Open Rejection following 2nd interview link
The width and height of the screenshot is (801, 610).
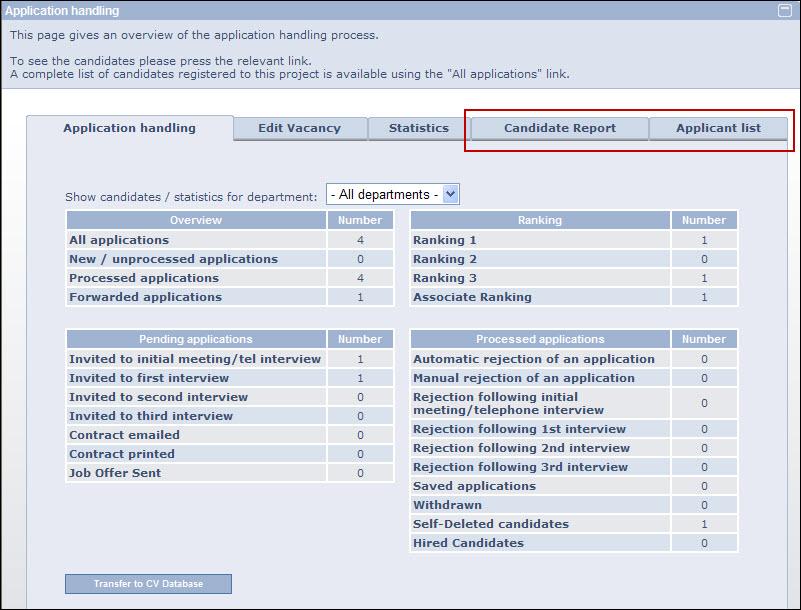(522, 448)
